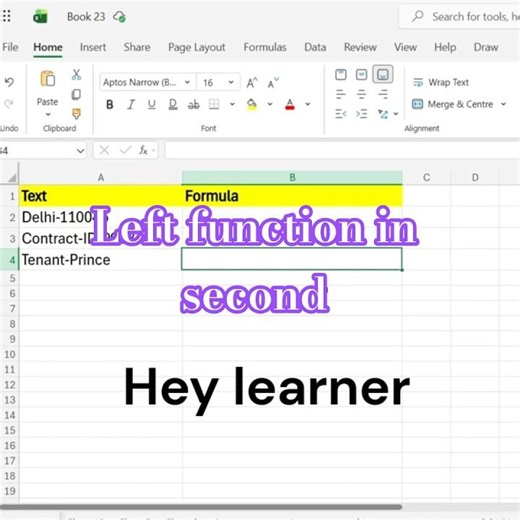The width and height of the screenshot is (520, 520).
Task: Click workbook title Book 23
Action: click(86, 17)
